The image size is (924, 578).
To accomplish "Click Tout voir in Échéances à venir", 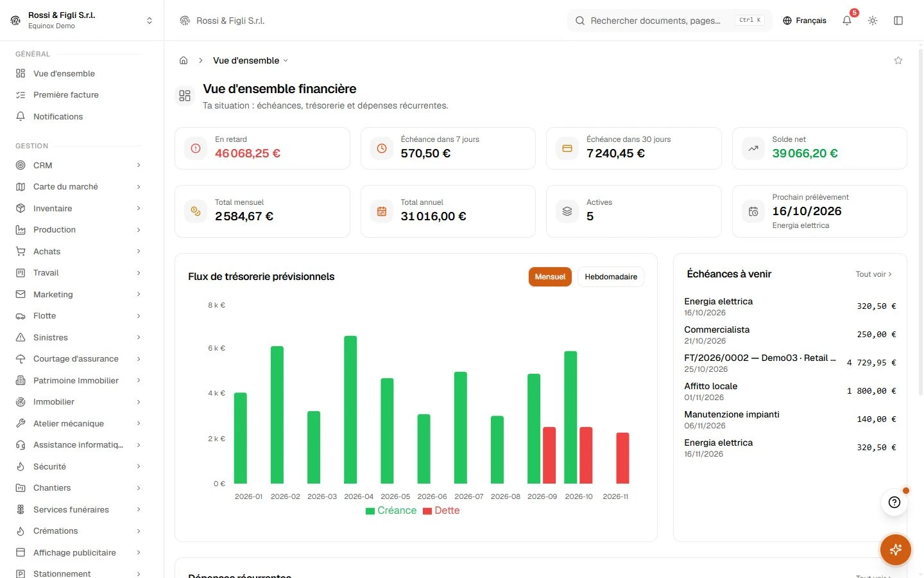I will [x=873, y=274].
